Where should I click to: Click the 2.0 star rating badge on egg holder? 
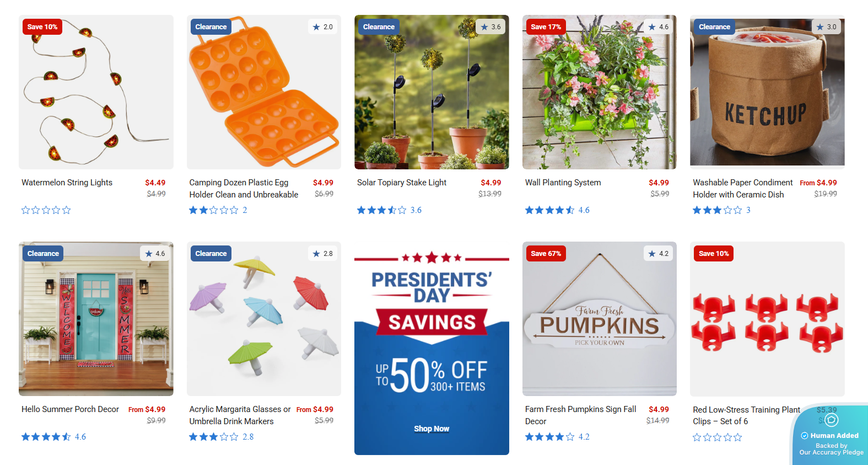coord(323,27)
